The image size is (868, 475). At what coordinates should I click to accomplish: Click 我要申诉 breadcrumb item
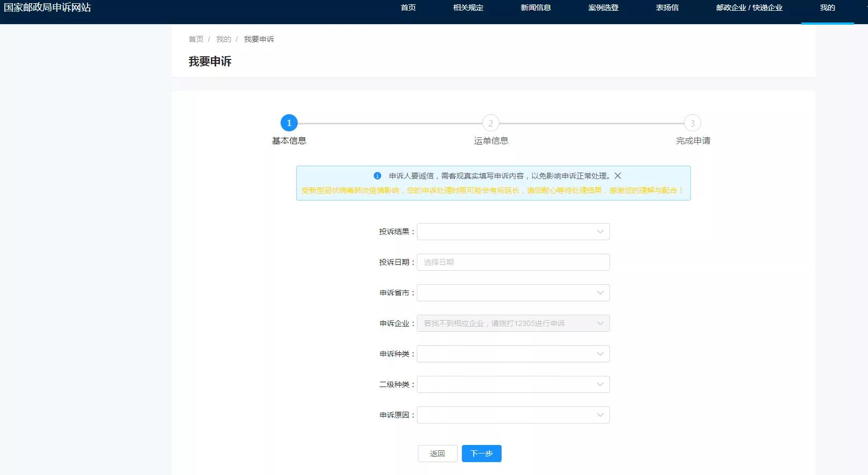click(259, 39)
